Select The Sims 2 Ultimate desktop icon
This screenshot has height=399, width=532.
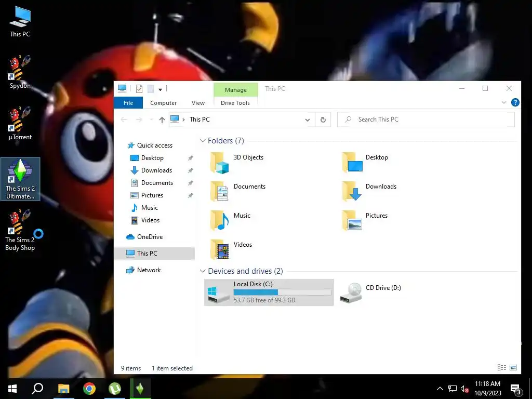[20, 179]
